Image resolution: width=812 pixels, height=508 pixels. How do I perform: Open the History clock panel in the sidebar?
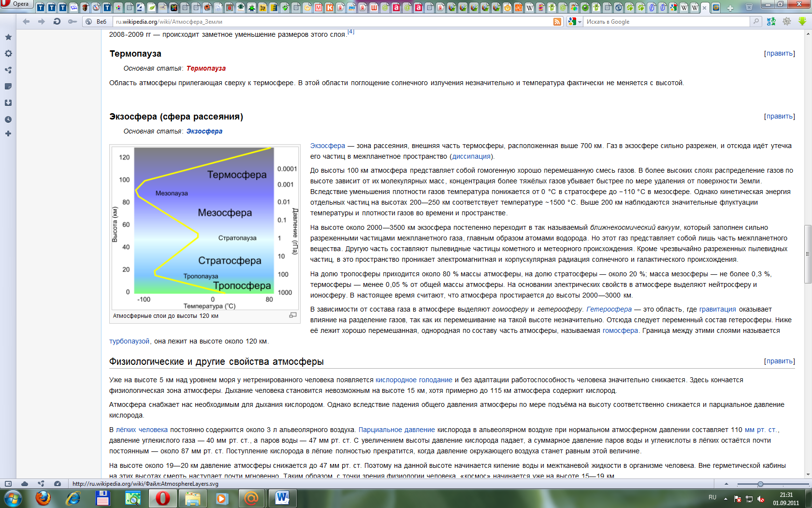[8, 120]
